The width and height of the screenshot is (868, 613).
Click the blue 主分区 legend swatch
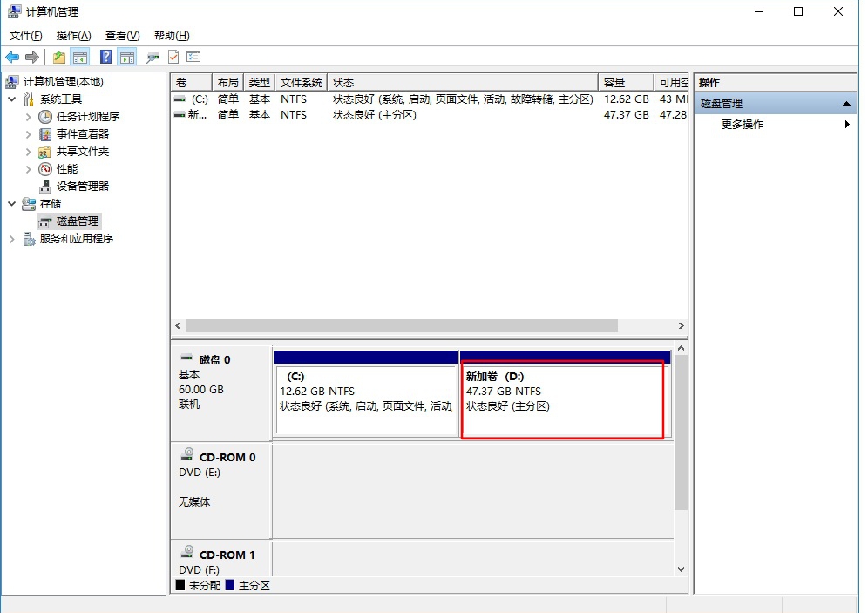(x=230, y=585)
